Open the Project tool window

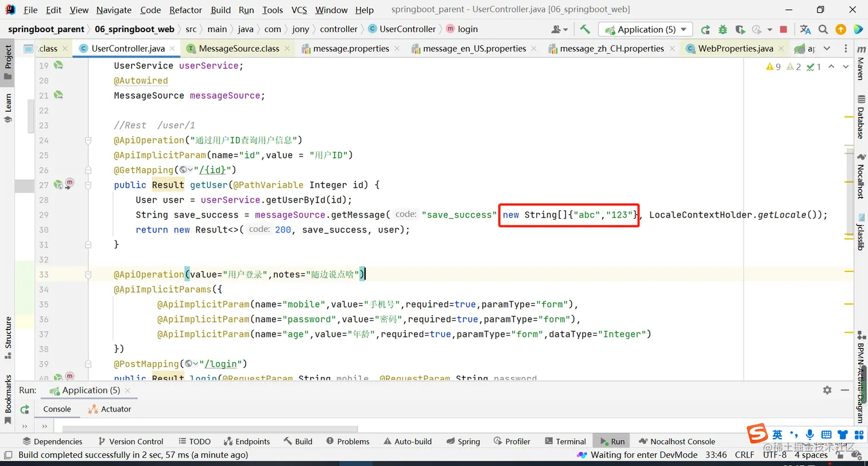[8, 63]
